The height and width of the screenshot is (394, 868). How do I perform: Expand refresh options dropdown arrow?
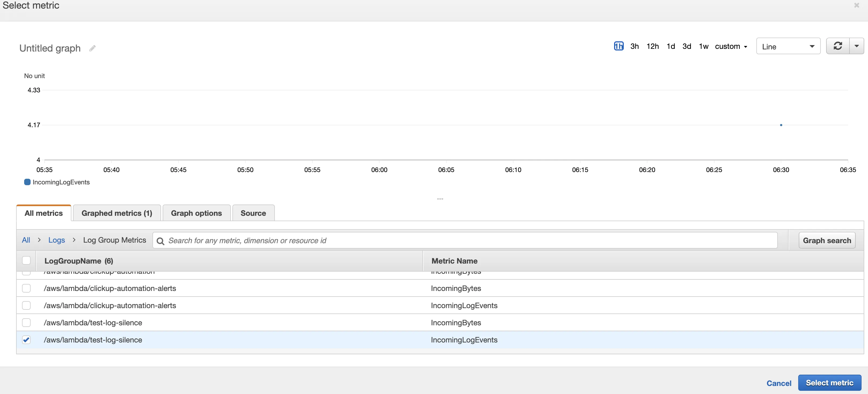[x=856, y=46]
